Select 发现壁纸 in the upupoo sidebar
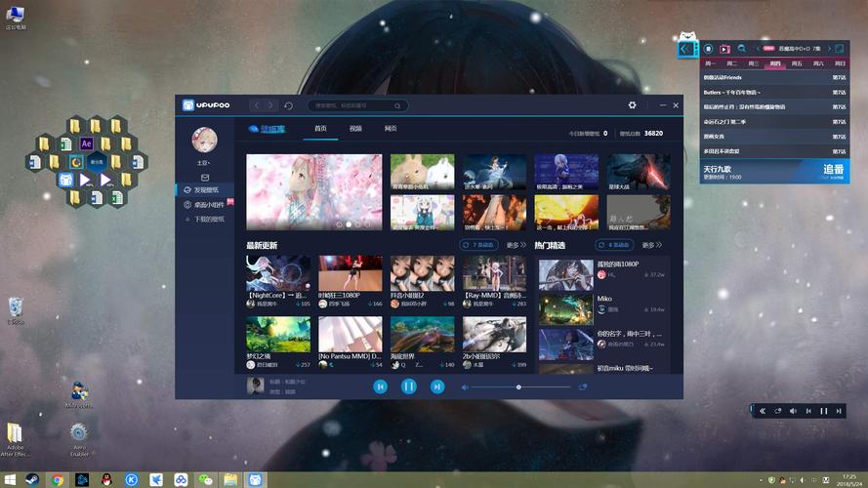The image size is (868, 488). 205,189
